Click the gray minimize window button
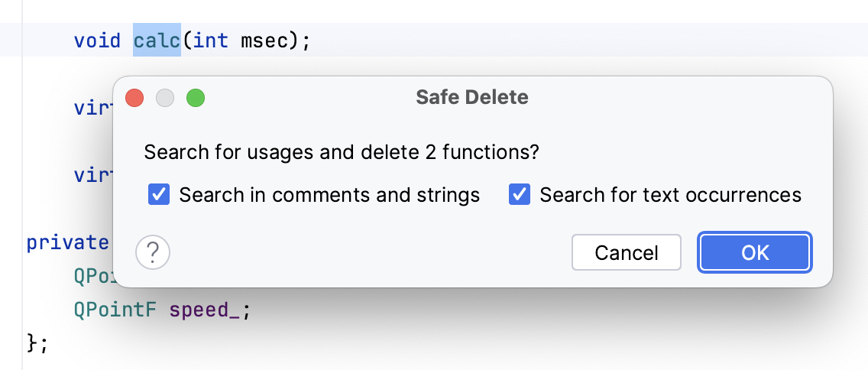 point(165,98)
